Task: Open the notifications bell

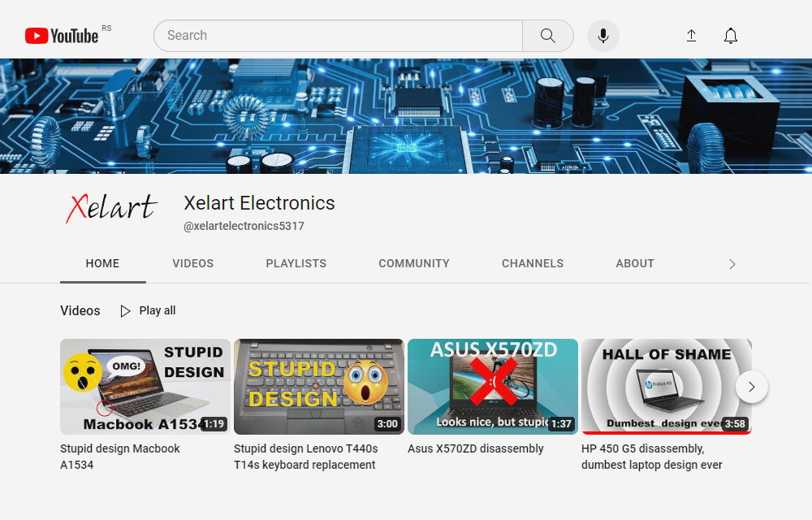Action: click(x=731, y=36)
